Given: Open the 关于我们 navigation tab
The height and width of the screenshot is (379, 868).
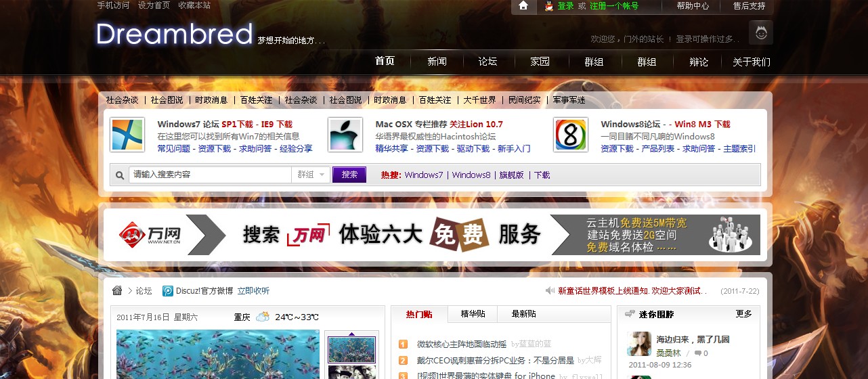Looking at the screenshot, I should pyautogui.click(x=752, y=62).
